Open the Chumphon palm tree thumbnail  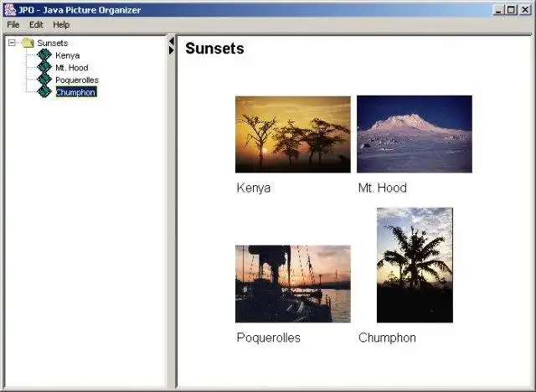[415, 265]
